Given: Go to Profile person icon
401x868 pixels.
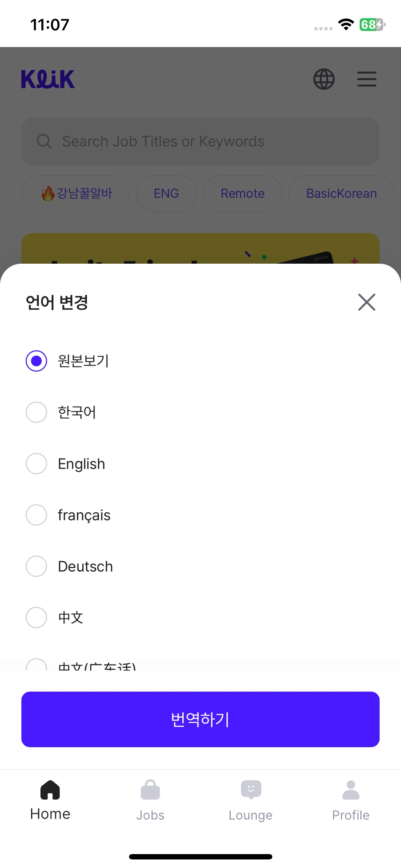Looking at the screenshot, I should click(351, 790).
